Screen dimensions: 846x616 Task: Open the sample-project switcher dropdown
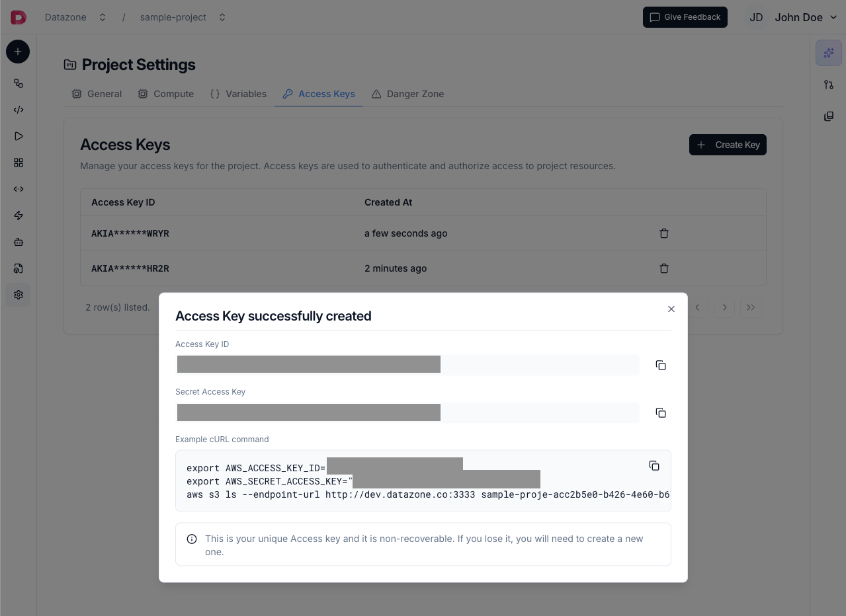tap(222, 17)
